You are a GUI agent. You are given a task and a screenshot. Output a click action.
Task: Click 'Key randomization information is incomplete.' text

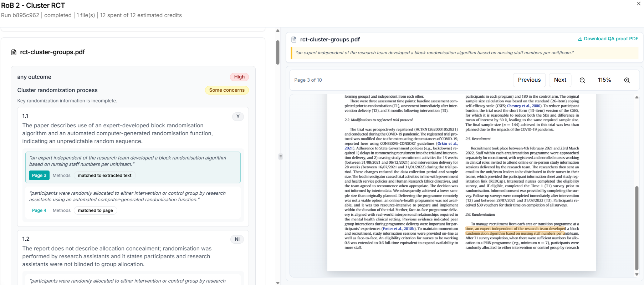click(67, 101)
